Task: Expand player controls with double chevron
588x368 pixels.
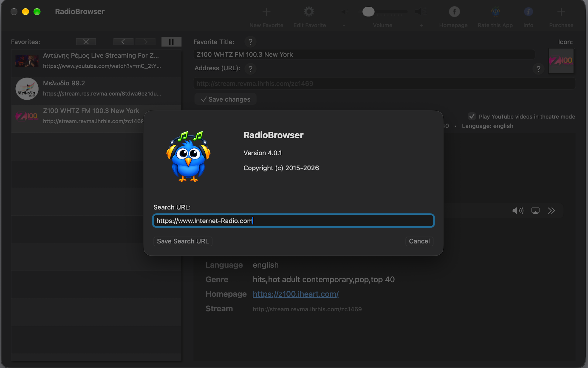Action: [551, 211]
